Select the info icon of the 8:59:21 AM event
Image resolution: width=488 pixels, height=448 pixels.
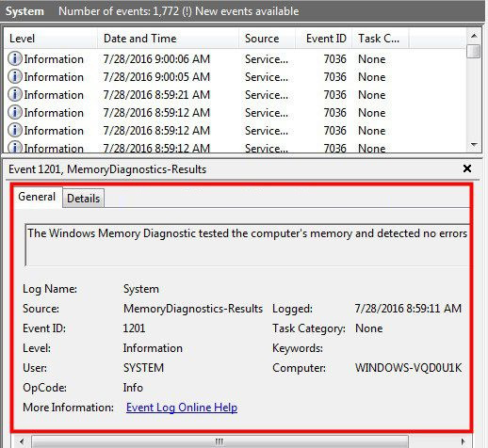tap(15, 94)
